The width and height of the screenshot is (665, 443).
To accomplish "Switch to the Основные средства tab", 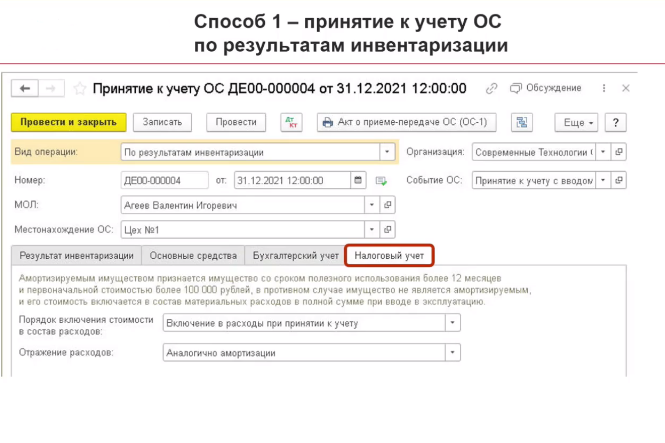I will point(193,256).
